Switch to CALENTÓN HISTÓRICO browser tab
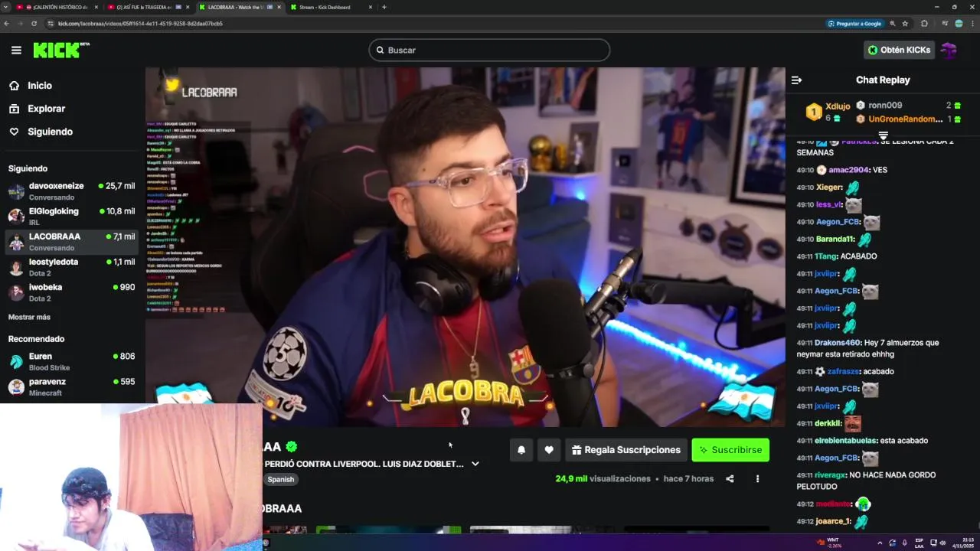This screenshot has height=551, width=980. pyautogui.click(x=57, y=7)
